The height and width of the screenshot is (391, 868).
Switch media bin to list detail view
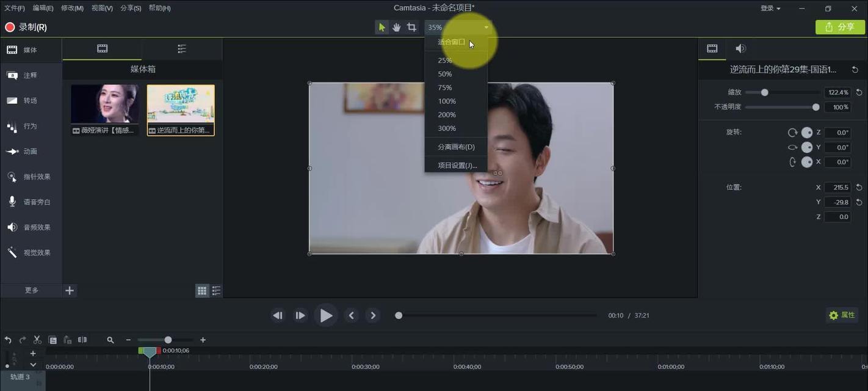[x=216, y=291]
